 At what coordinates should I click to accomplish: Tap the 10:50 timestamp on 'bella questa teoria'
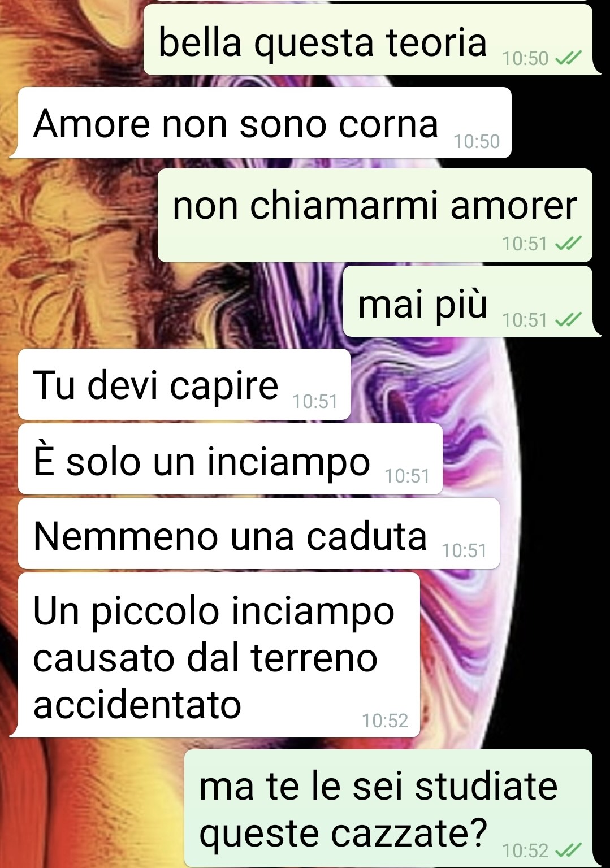(x=525, y=58)
